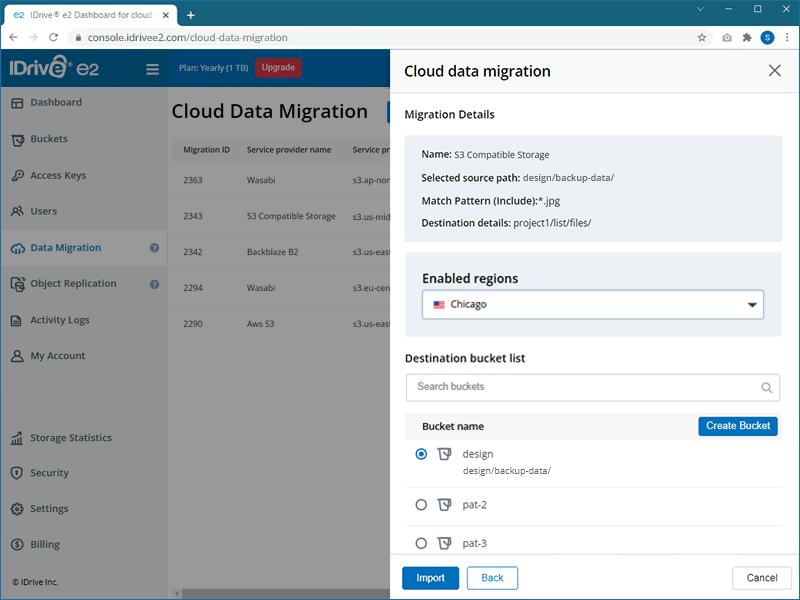The width and height of the screenshot is (800, 600).
Task: Open a new browser tab
Action: tap(191, 14)
